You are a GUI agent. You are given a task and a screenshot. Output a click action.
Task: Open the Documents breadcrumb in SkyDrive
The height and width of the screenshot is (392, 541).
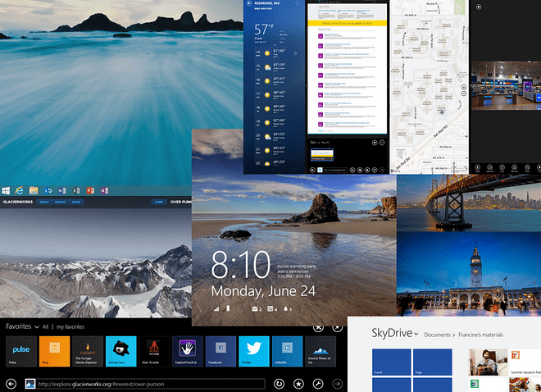tap(437, 335)
